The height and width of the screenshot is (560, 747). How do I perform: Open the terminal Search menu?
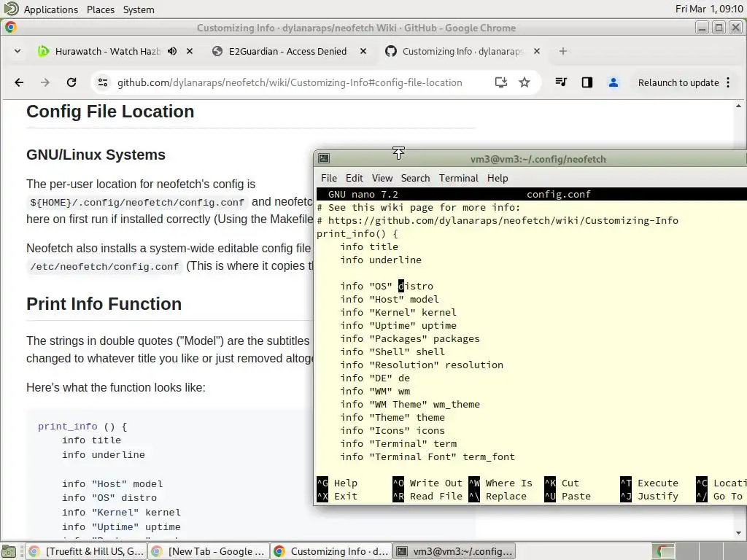coord(415,178)
